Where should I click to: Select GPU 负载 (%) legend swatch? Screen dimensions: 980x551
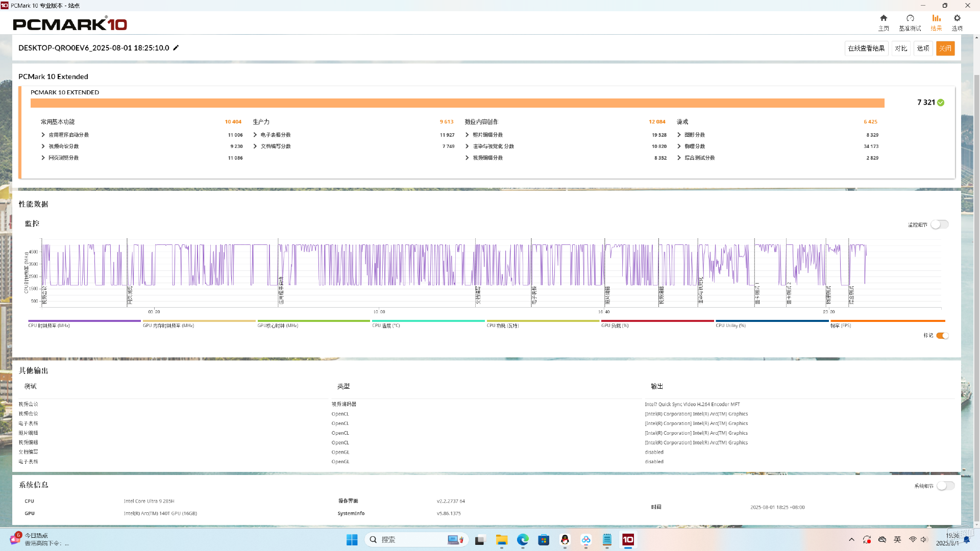[657, 321]
